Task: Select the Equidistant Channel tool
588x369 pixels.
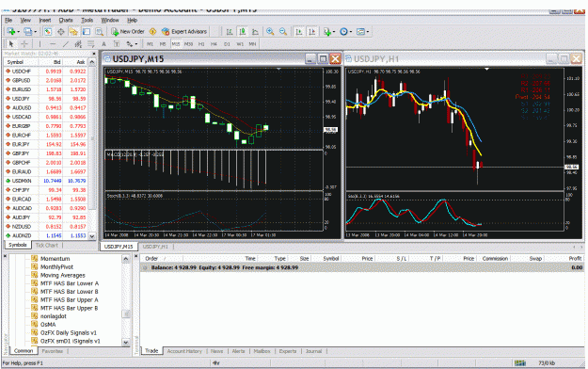Action: [x=78, y=44]
